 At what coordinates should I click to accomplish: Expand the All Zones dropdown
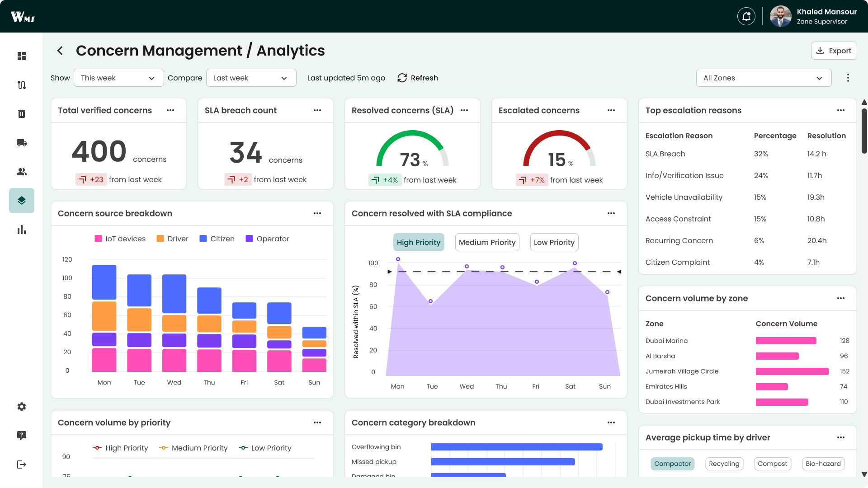(763, 78)
